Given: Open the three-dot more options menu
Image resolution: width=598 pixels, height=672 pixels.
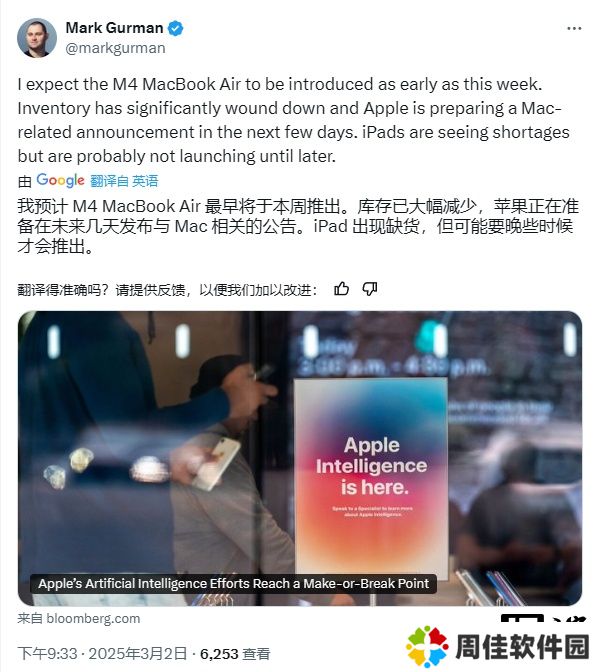Looking at the screenshot, I should [x=574, y=28].
